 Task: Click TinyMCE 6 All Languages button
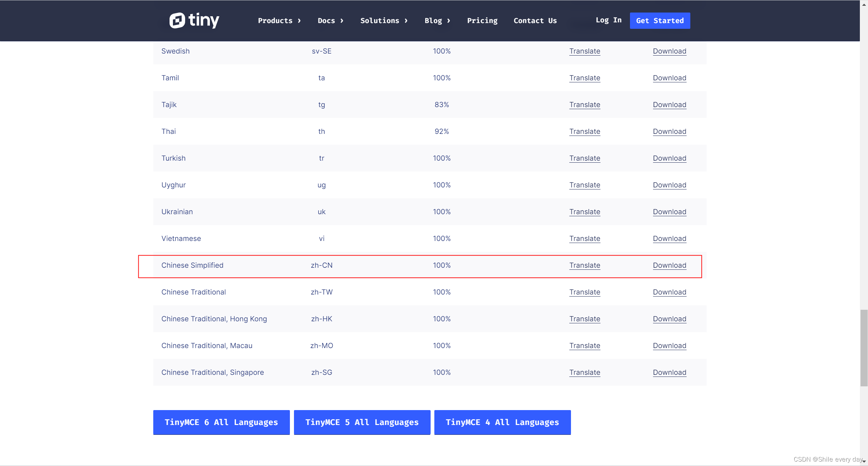[221, 422]
